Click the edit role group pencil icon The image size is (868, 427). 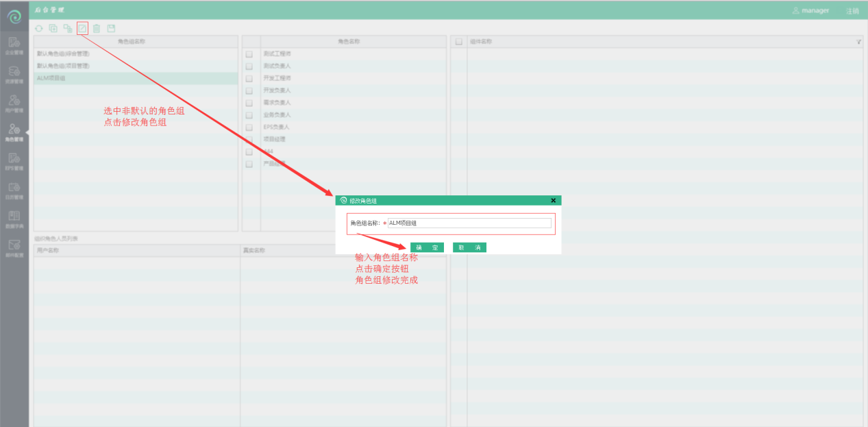pyautogui.click(x=82, y=28)
